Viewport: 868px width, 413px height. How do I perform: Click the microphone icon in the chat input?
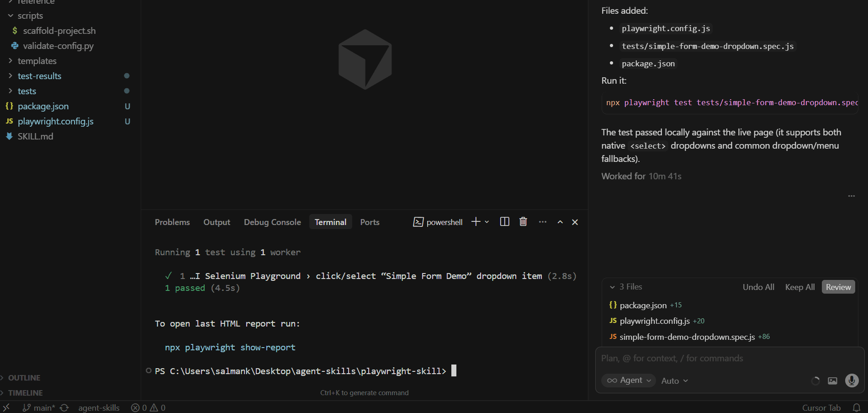point(851,381)
